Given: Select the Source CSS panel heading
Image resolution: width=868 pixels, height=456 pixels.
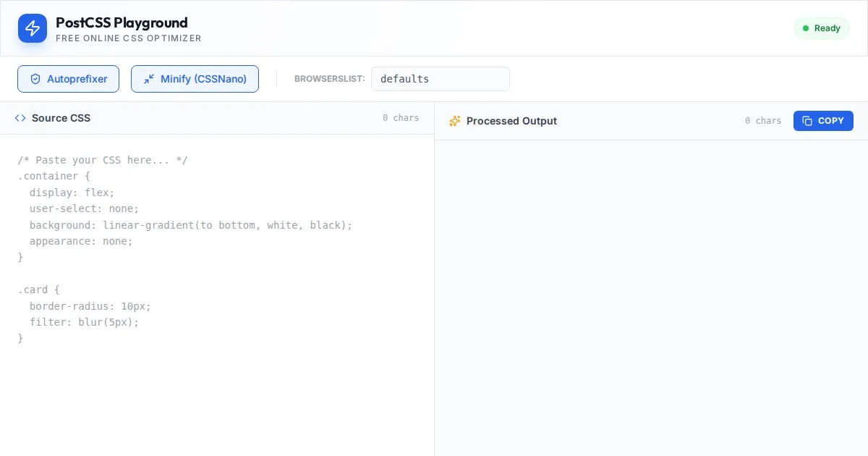Looking at the screenshot, I should 61,118.
